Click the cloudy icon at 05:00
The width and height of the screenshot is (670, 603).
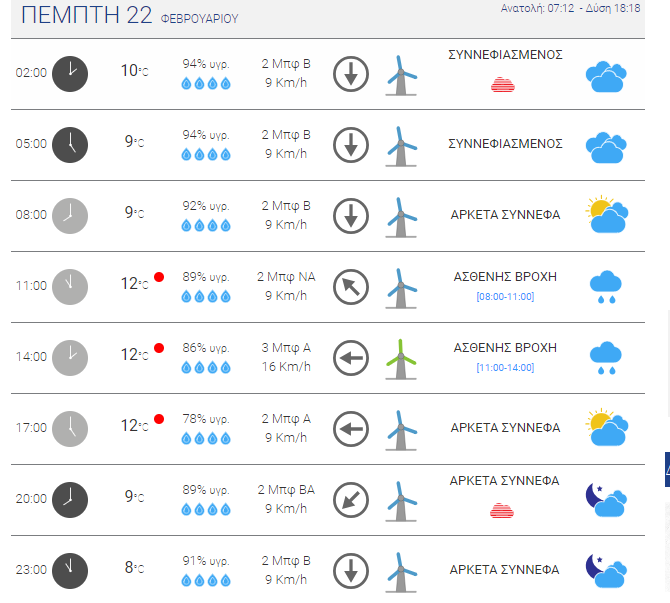[x=606, y=147]
